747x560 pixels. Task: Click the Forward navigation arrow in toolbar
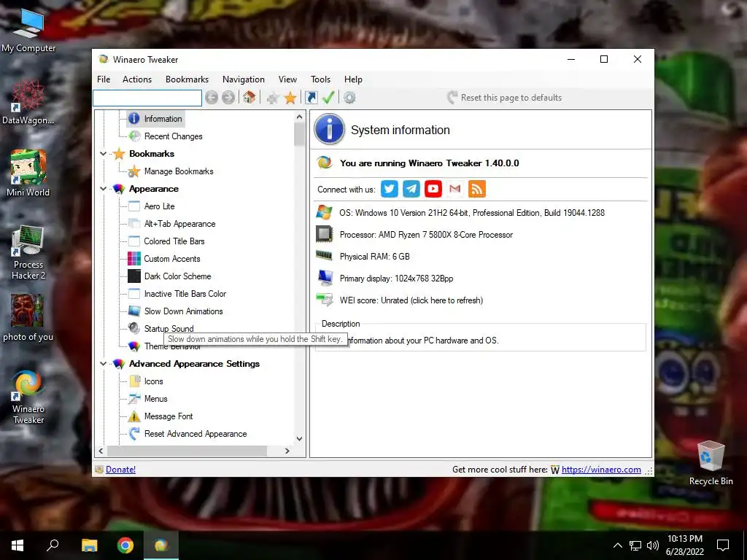click(228, 98)
